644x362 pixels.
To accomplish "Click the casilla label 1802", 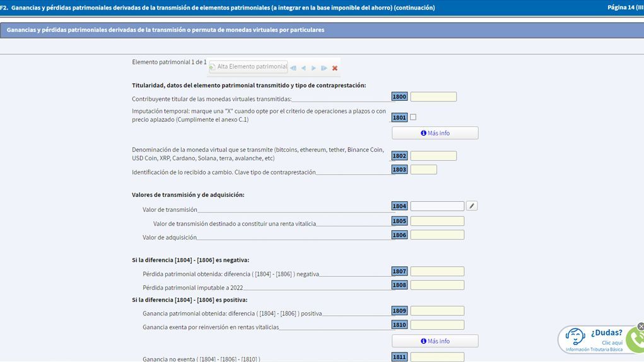I will [x=399, y=156].
